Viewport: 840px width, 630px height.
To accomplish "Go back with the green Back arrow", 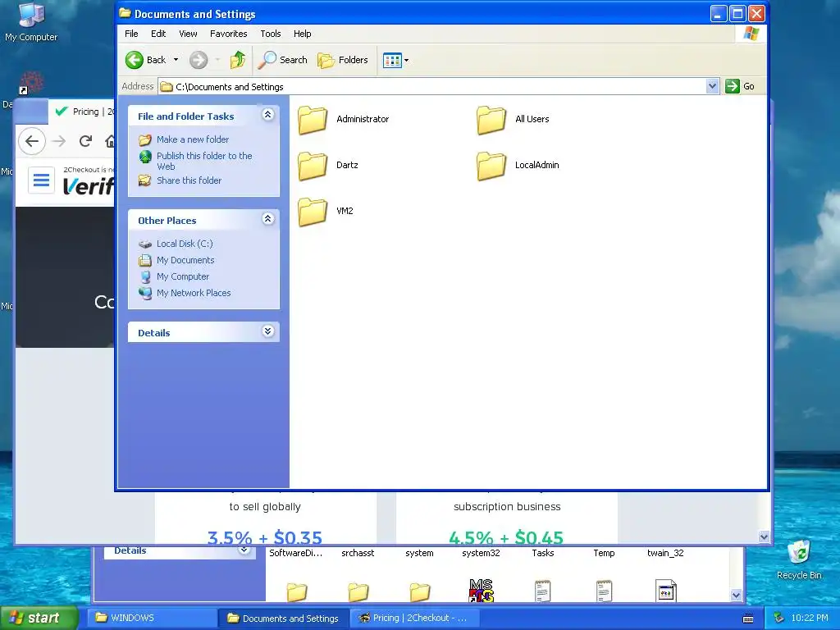I will [146, 60].
